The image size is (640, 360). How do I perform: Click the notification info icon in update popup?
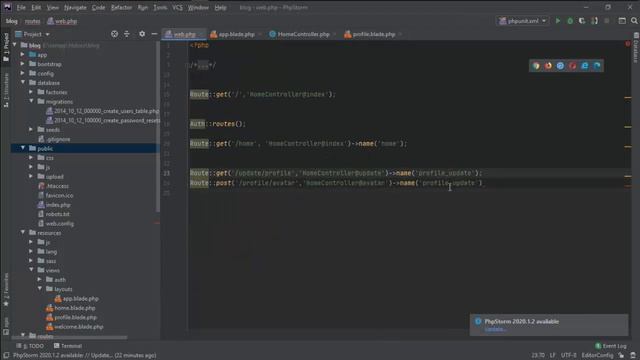point(478,321)
